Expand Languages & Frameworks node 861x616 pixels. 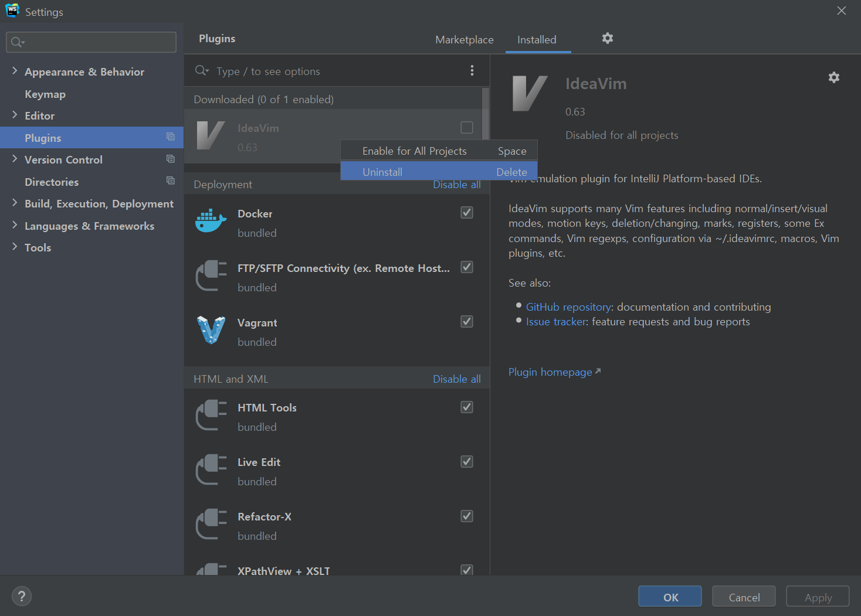click(15, 225)
